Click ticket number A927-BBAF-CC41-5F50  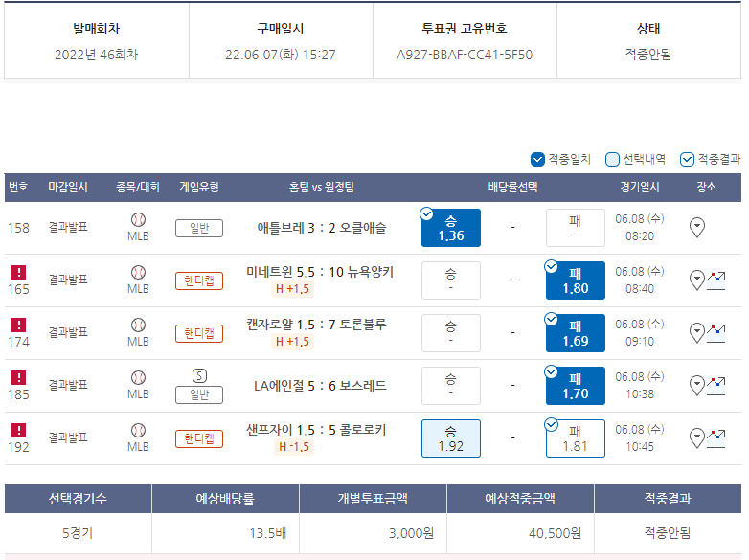point(465,55)
